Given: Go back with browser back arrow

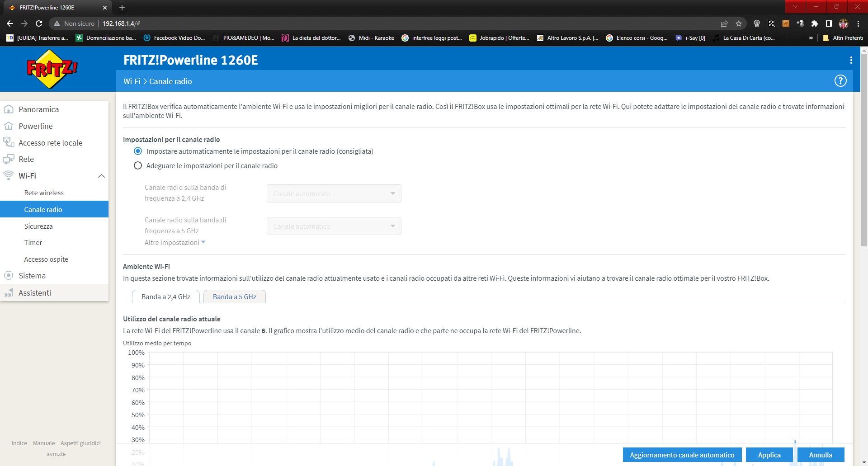Looking at the screenshot, I should click(10, 24).
